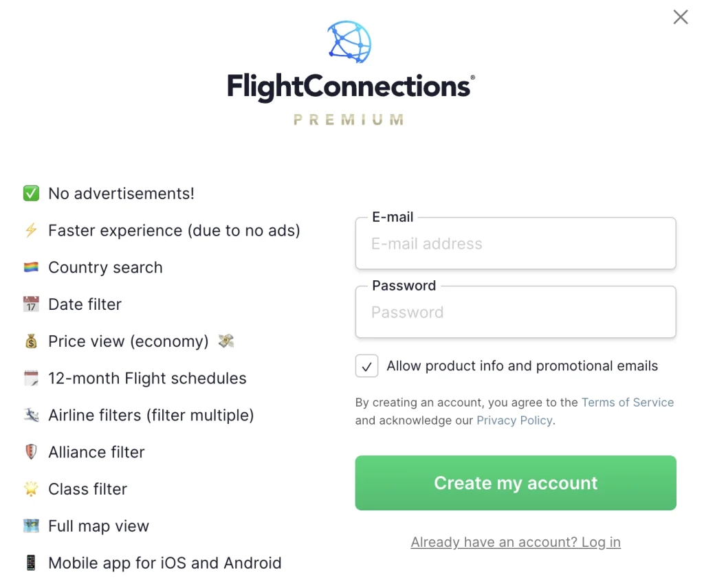
Task: Select the shield icon beside Alliance filter
Action: pyautogui.click(x=31, y=452)
